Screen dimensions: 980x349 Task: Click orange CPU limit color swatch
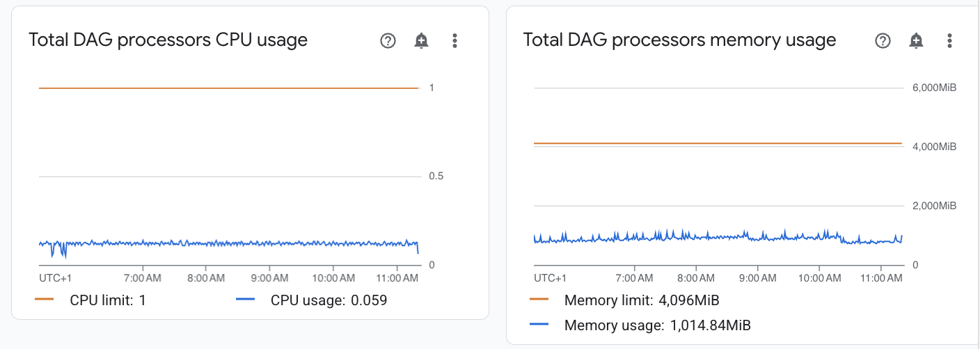[x=44, y=300]
